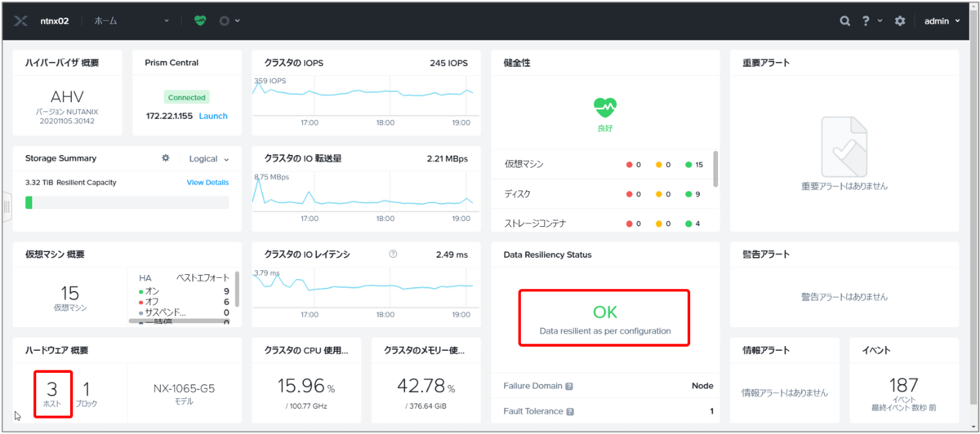
Task: Open the settings gear in top bar
Action: [900, 20]
